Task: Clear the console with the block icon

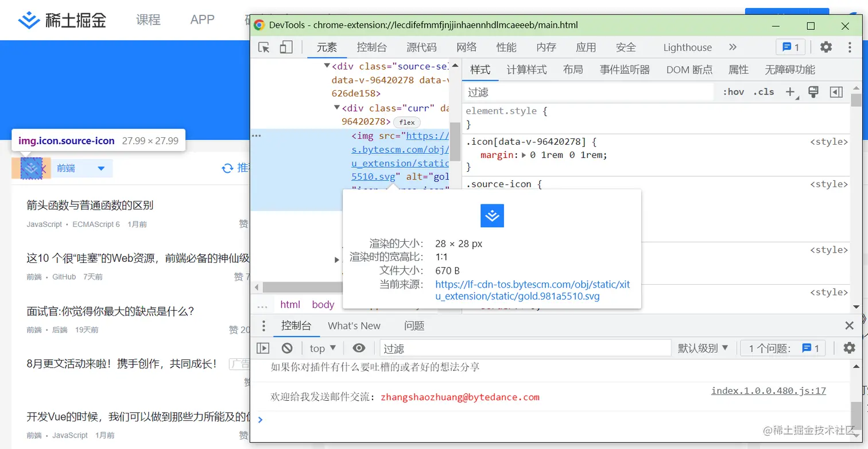Action: pyautogui.click(x=287, y=348)
